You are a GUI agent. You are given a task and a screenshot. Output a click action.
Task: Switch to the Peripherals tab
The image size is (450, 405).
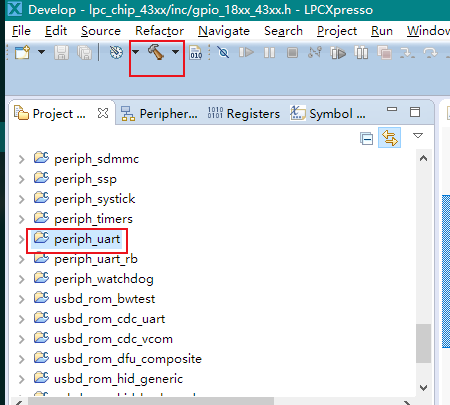coord(159,114)
